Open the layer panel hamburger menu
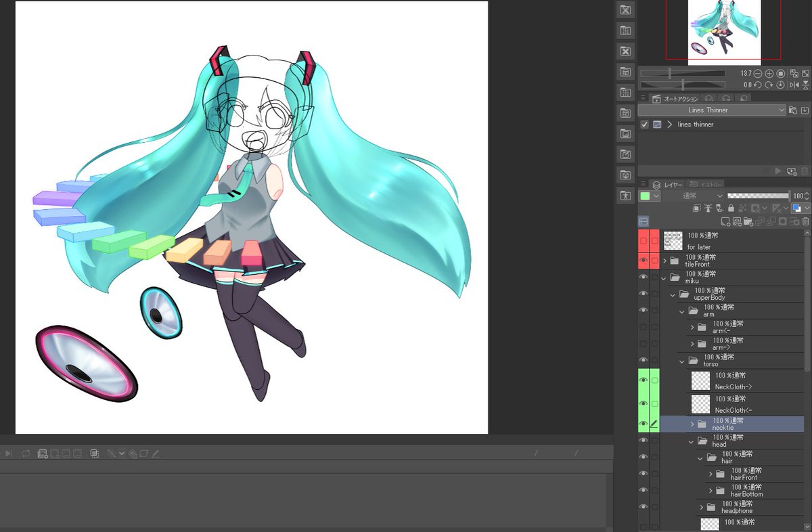Image resolution: width=812 pixels, height=532 pixels. click(643, 183)
